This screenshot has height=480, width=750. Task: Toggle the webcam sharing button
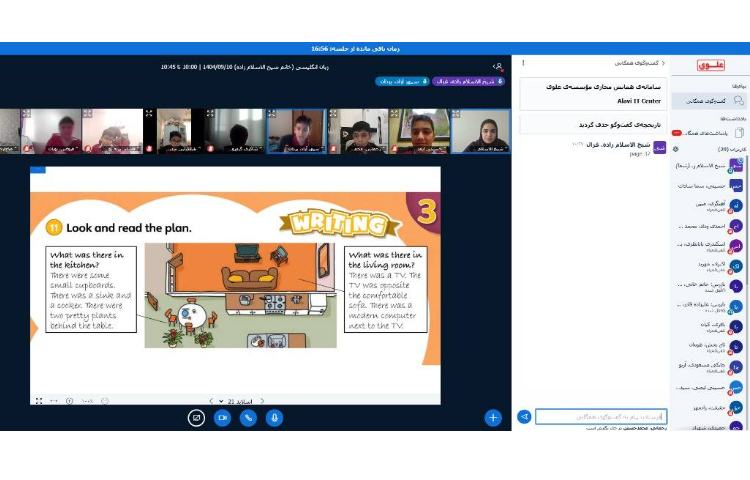[x=222, y=417]
